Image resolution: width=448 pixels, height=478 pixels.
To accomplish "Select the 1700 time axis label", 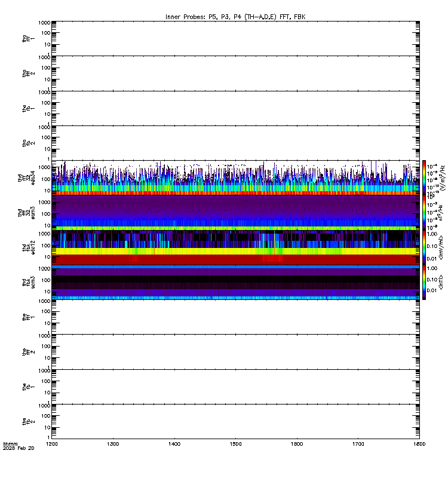I will coord(358,444).
